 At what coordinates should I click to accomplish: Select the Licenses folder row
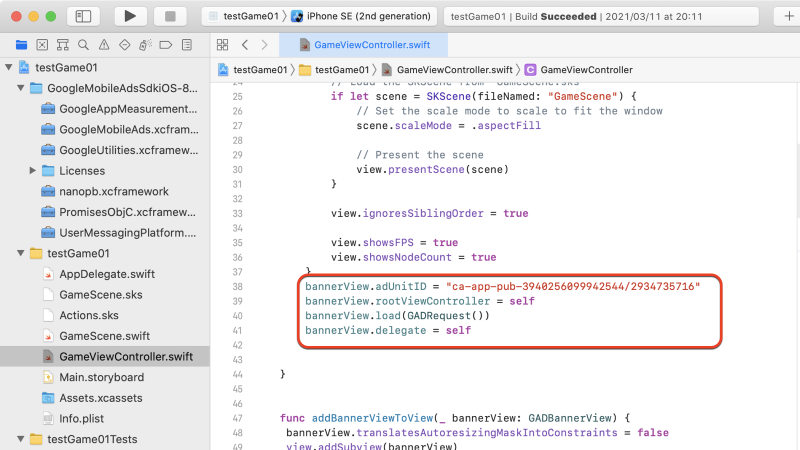(x=82, y=170)
